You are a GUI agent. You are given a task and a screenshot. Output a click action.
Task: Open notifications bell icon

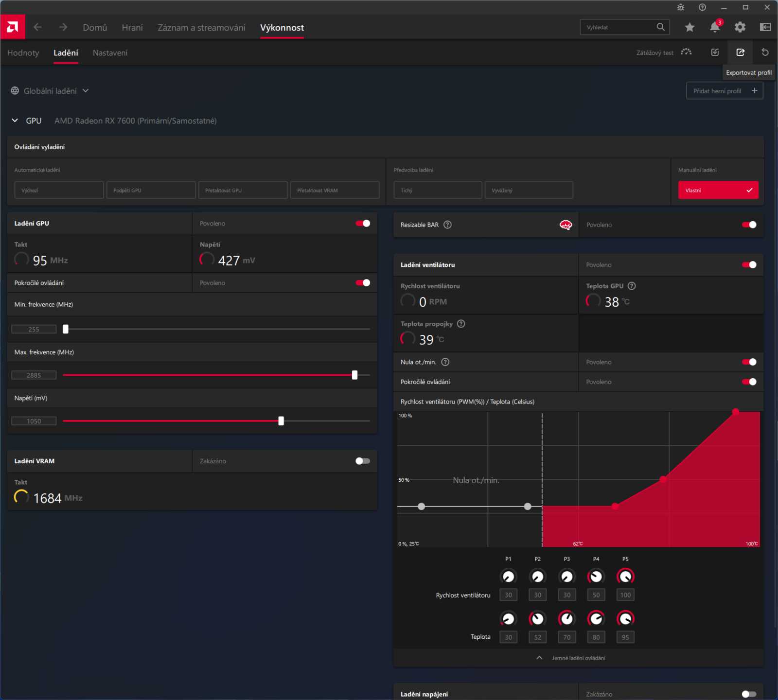[715, 27]
